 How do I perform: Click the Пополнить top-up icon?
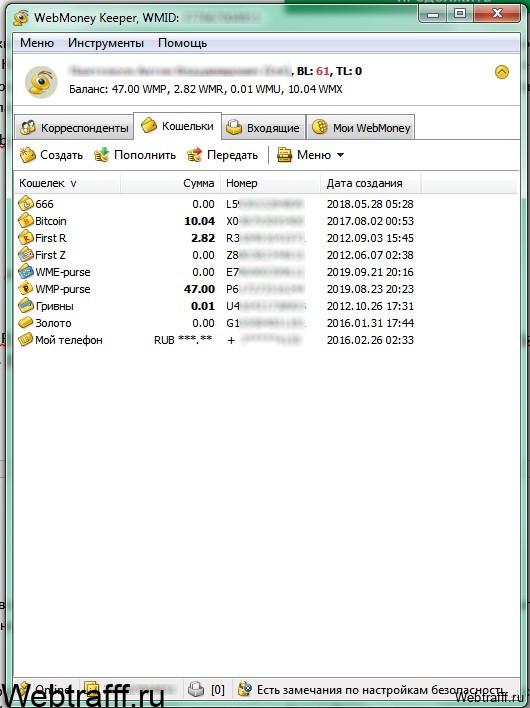[x=102, y=155]
